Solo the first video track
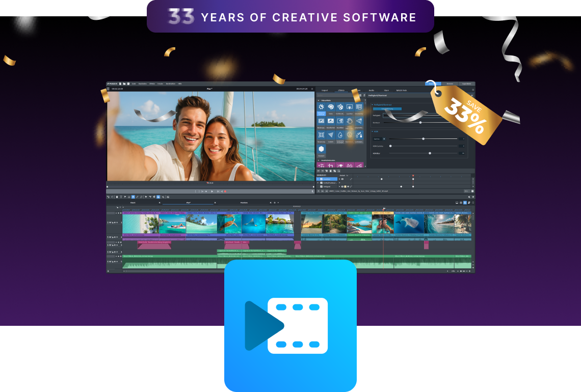Image resolution: width=581 pixels, height=392 pixels. pyautogui.click(x=108, y=222)
